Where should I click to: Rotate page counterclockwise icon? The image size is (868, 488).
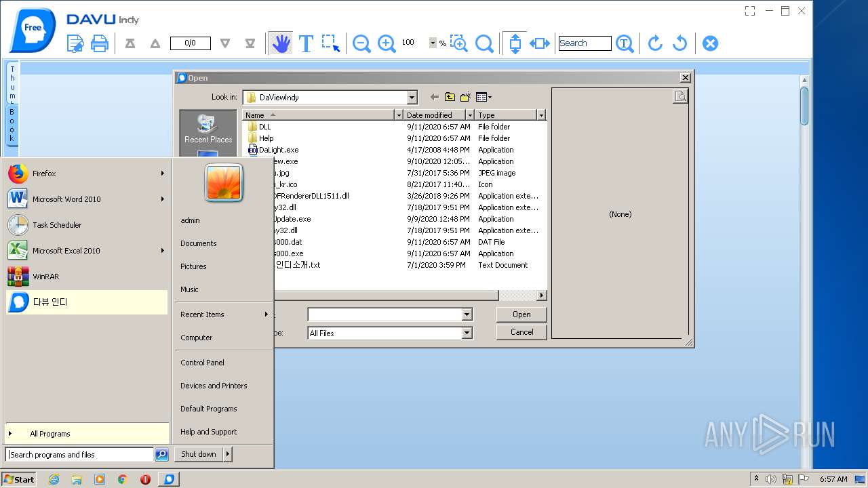tap(679, 43)
